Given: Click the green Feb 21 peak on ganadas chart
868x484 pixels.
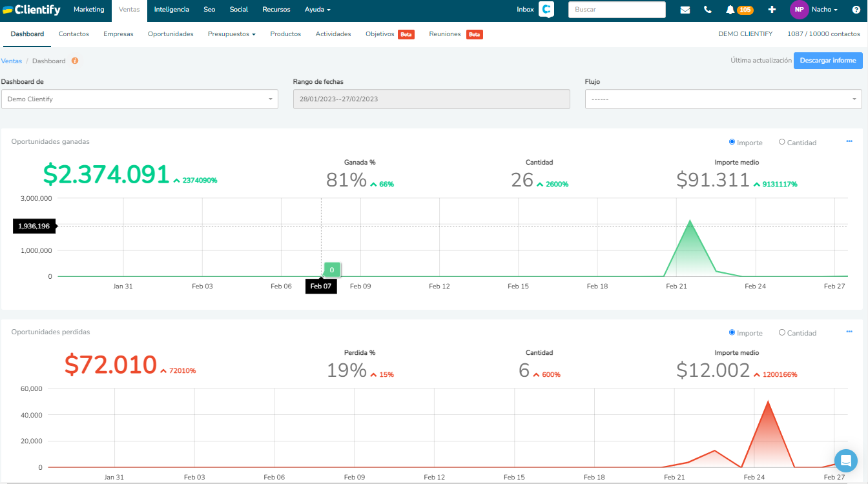Looking at the screenshot, I should click(690, 221).
